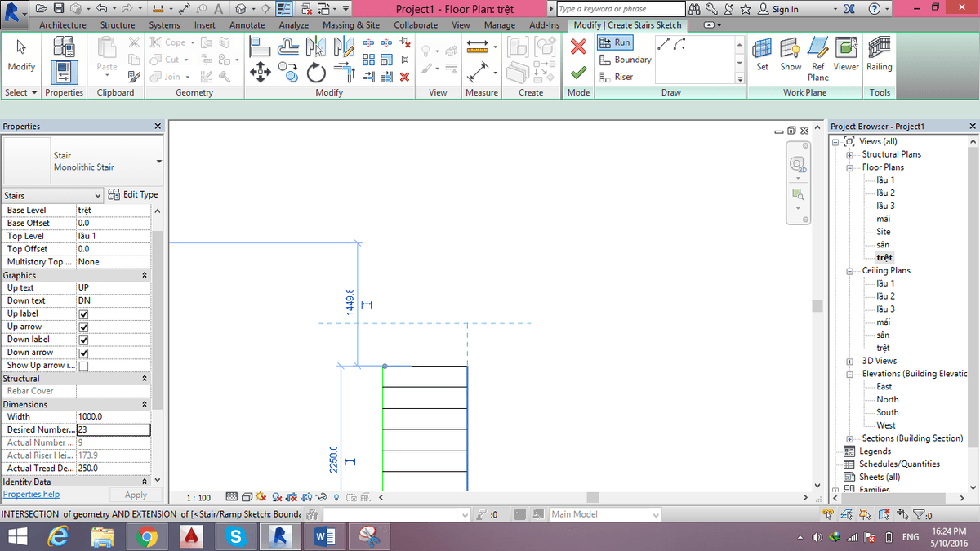This screenshot has width=980, height=551.
Task: Collapse the Dimensions properties group
Action: click(x=145, y=405)
